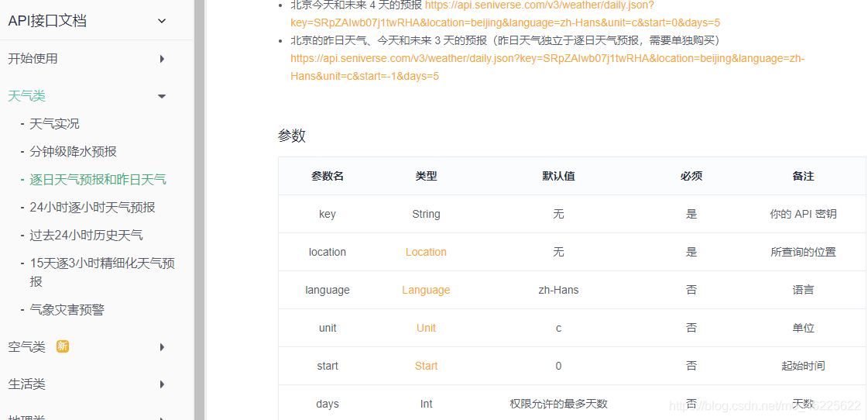Click the 必须 column header
This screenshot has width=868, height=420.
(691, 176)
